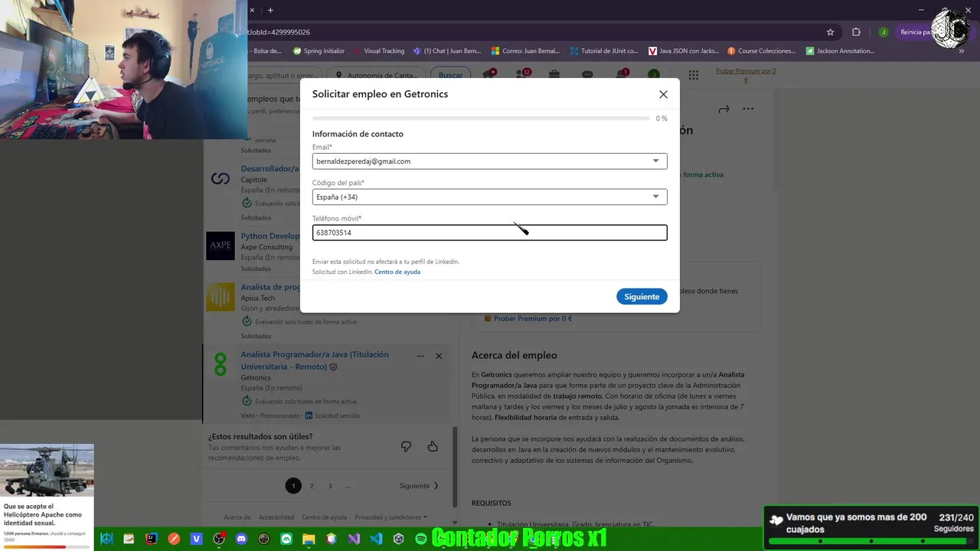
Task: Open the Chrome profile avatar J
Action: 883,32
